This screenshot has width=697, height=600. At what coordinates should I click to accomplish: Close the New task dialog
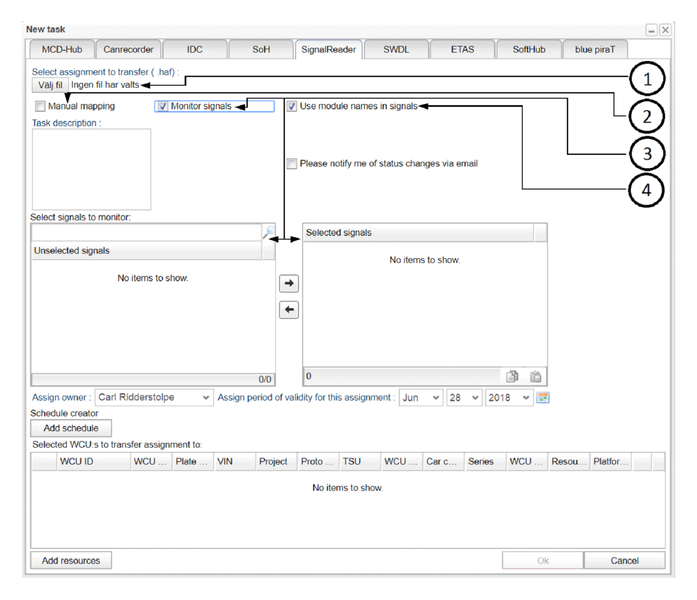click(x=664, y=30)
